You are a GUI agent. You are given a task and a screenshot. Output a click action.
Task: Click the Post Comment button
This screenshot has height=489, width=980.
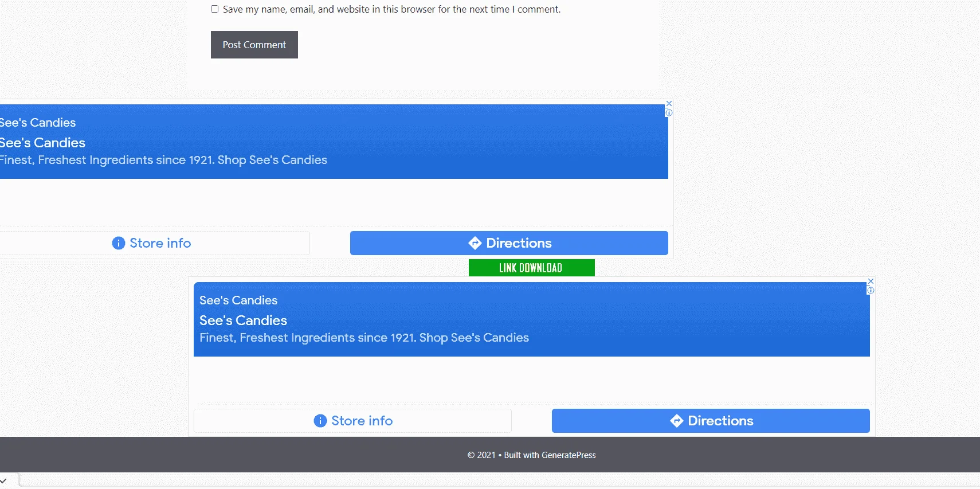(254, 45)
